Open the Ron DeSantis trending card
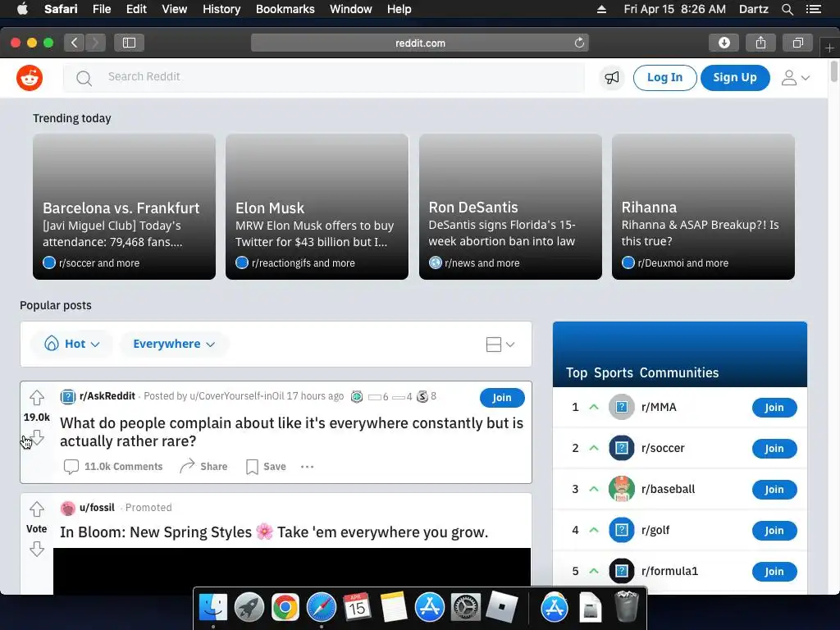 pyautogui.click(x=510, y=207)
